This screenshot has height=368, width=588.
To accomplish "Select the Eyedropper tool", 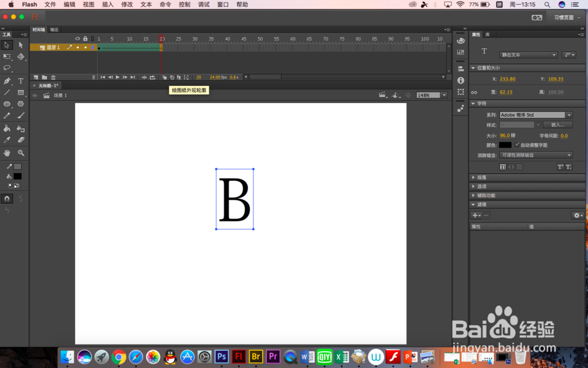I will coord(6,140).
